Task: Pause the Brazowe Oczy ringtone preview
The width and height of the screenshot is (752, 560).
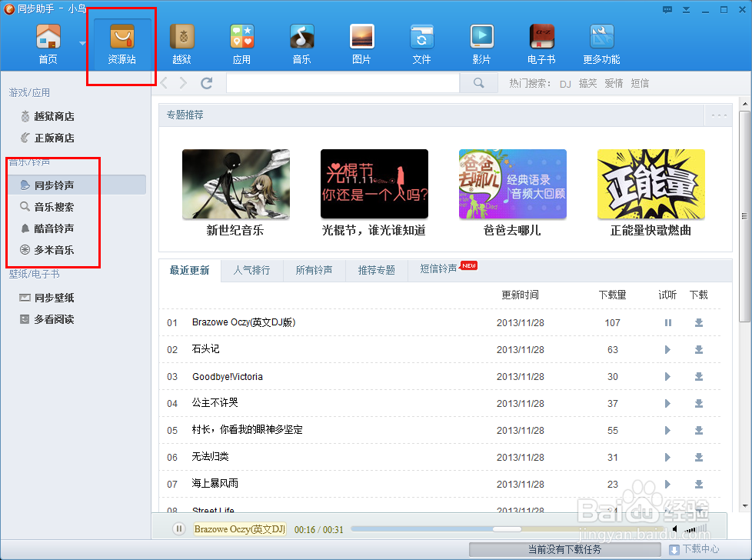Action: 667,322
